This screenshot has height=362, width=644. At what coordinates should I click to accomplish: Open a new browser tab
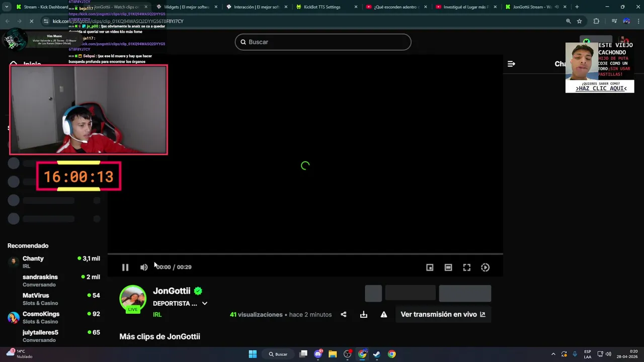[x=577, y=7]
